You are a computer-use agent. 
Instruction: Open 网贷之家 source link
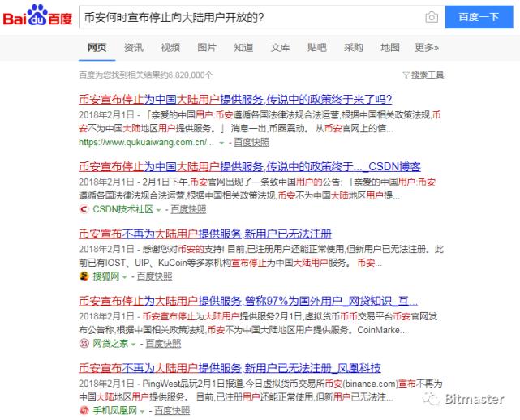110,344
